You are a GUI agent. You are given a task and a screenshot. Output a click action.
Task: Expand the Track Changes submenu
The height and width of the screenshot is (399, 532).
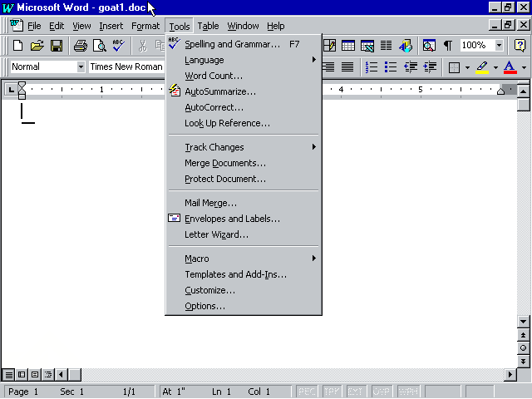point(244,147)
